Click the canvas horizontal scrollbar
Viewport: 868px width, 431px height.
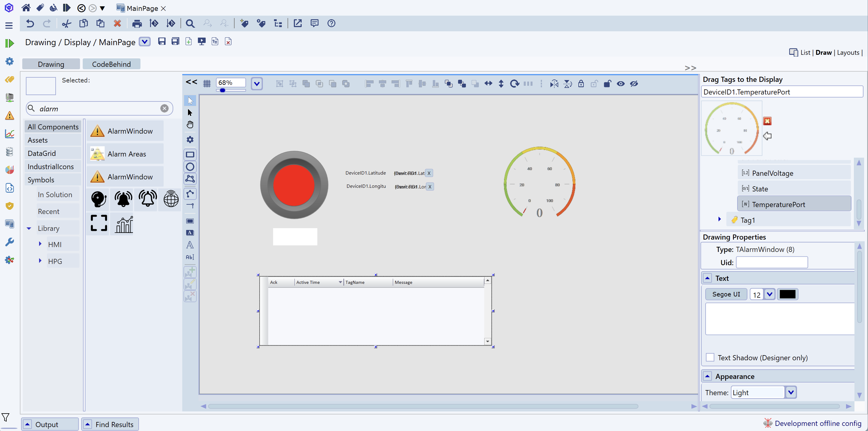click(423, 406)
